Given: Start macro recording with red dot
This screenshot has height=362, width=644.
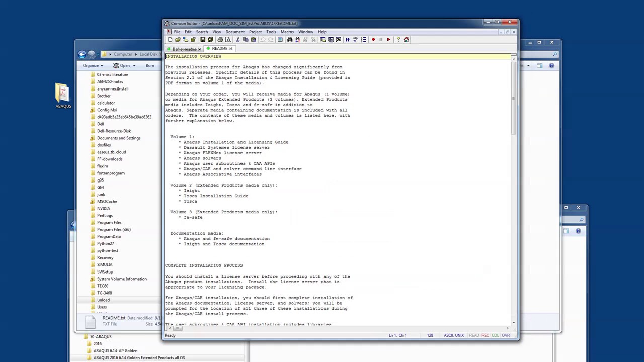Looking at the screenshot, I should click(373, 39).
